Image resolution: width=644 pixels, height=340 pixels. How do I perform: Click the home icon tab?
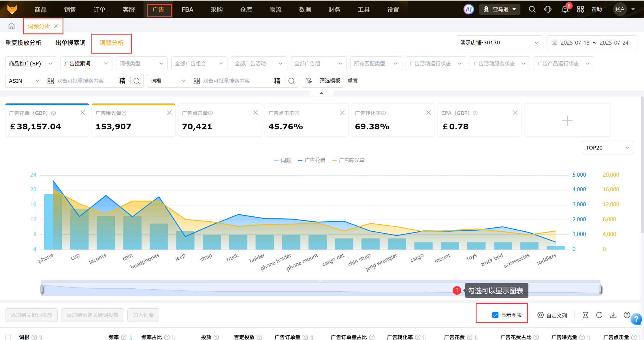(x=12, y=26)
